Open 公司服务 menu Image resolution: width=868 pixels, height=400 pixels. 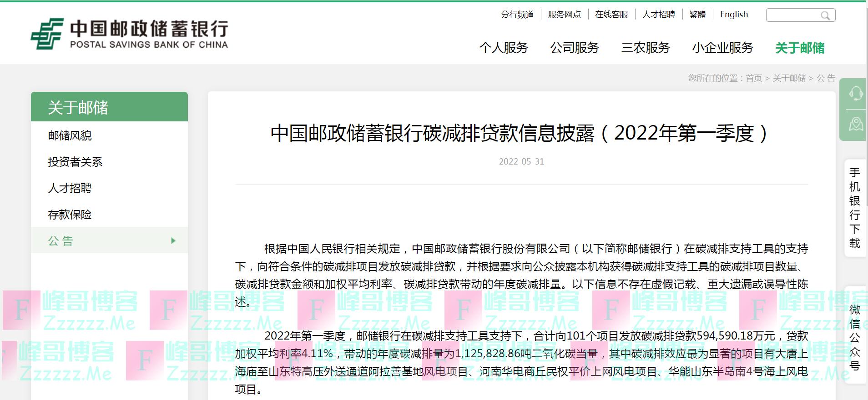click(x=575, y=48)
